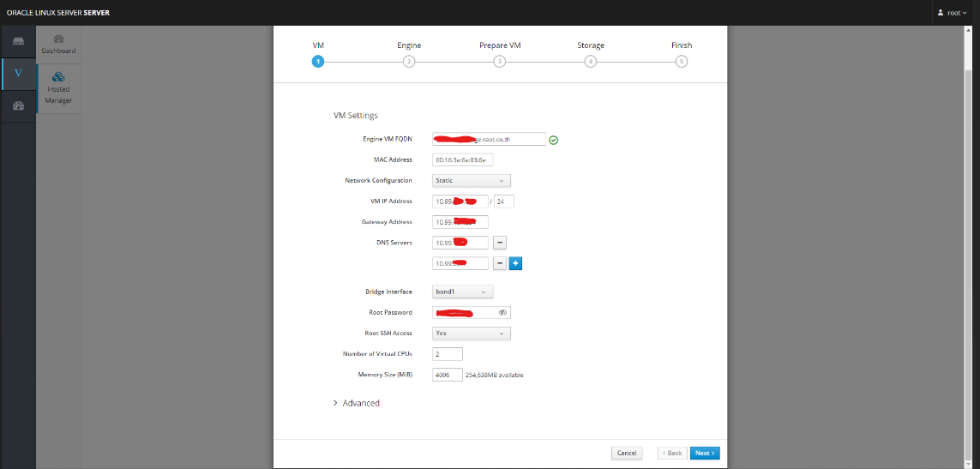Viewport: 980px width, 469px height.
Task: Open the root user menu
Action: click(951, 13)
